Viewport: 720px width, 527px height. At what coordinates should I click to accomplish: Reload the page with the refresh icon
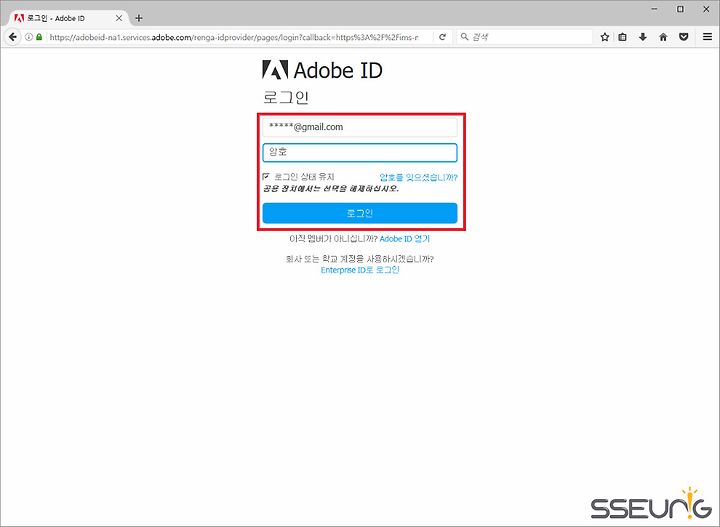tap(442, 37)
